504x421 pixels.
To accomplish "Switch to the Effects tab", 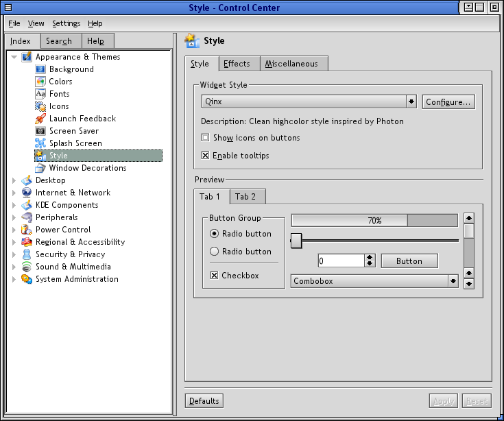I will pos(239,64).
